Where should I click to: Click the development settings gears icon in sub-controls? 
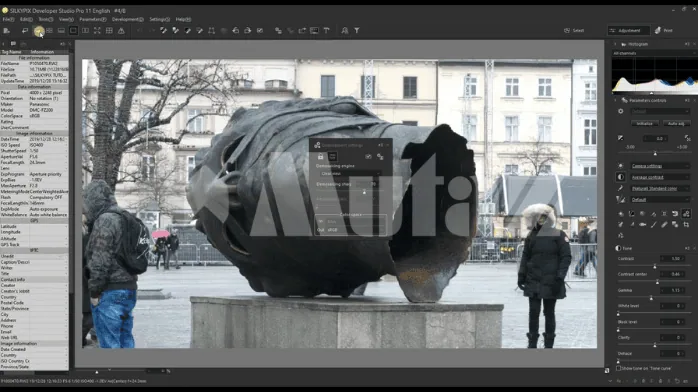pyautogui.click(x=686, y=214)
